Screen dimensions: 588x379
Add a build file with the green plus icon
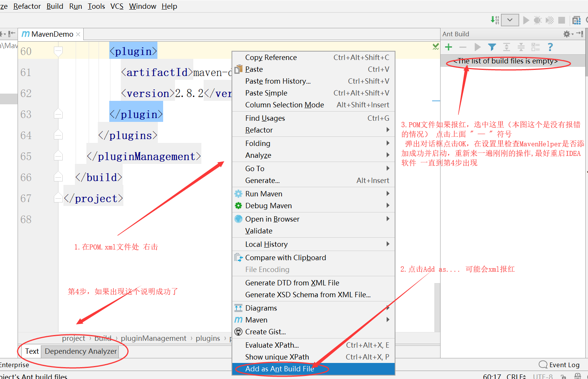click(448, 47)
